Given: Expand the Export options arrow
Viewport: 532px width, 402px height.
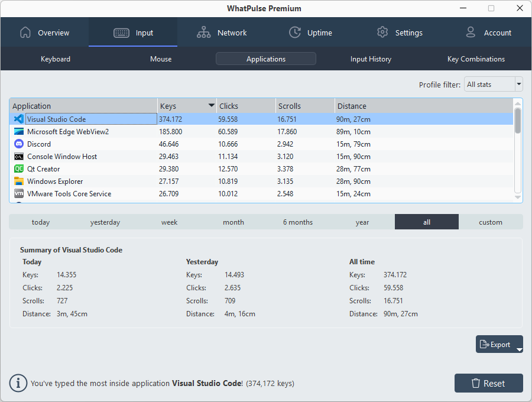Looking at the screenshot, I should point(519,348).
